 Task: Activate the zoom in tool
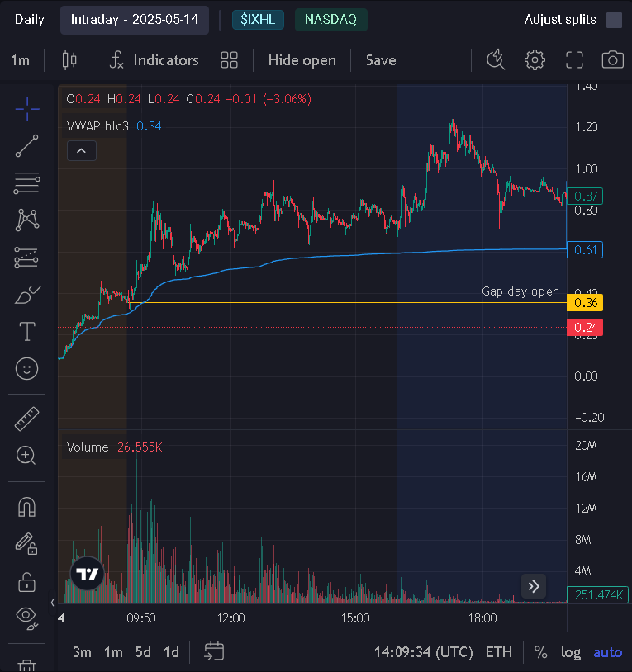click(x=26, y=456)
